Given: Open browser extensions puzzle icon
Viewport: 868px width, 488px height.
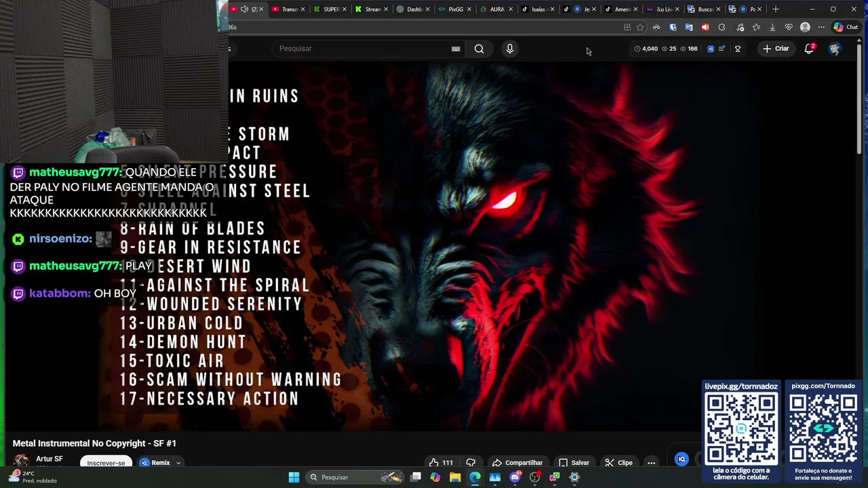Looking at the screenshot, I should (722, 27).
